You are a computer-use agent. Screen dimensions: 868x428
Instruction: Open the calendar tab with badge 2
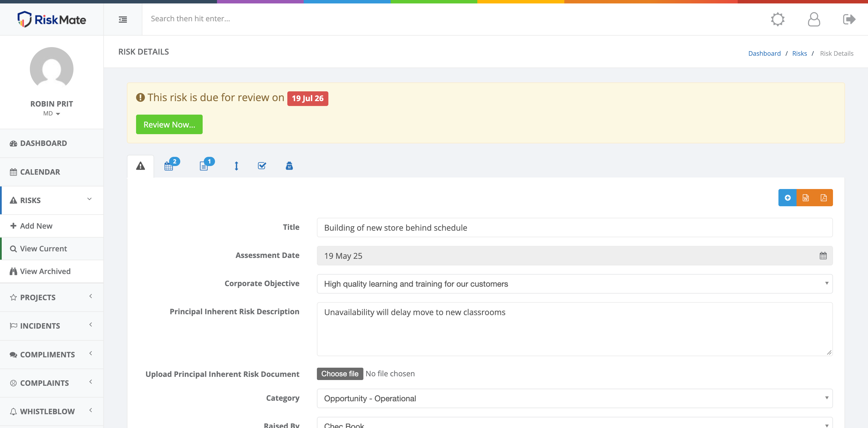(x=172, y=165)
